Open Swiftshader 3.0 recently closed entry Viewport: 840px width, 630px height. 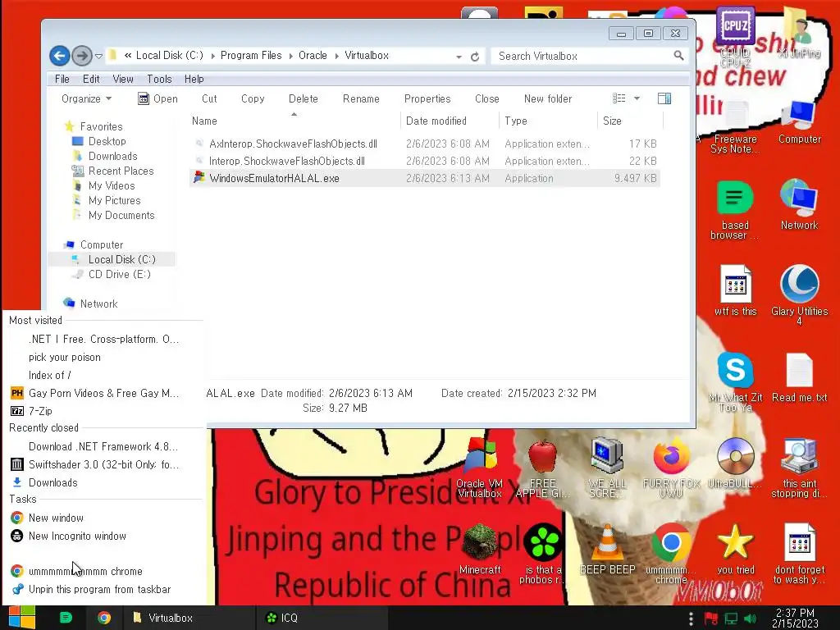(104, 464)
